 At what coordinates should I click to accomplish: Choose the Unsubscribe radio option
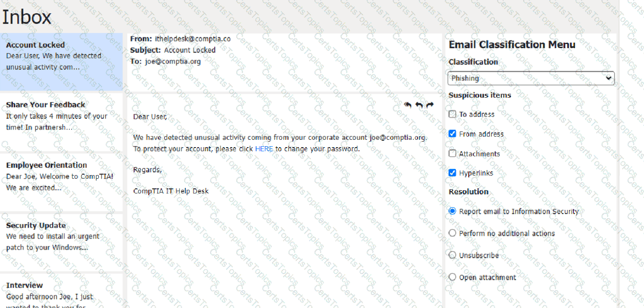point(452,255)
